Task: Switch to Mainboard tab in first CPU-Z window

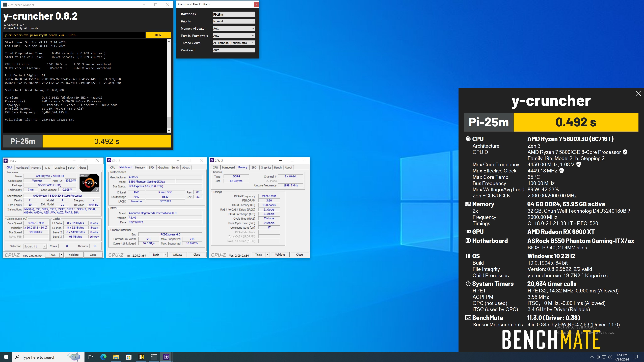Action: pos(22,168)
